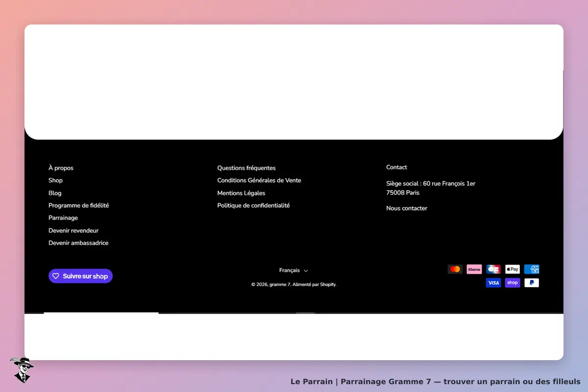Click the Siège social address text
Screen dimensions: 588x392
pyautogui.click(x=431, y=184)
